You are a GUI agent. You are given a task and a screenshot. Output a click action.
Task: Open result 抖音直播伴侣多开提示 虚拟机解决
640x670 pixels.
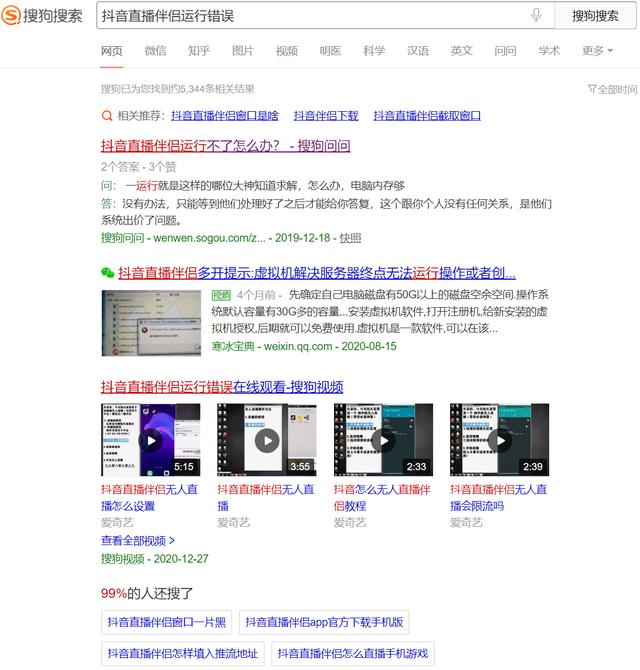[317, 273]
